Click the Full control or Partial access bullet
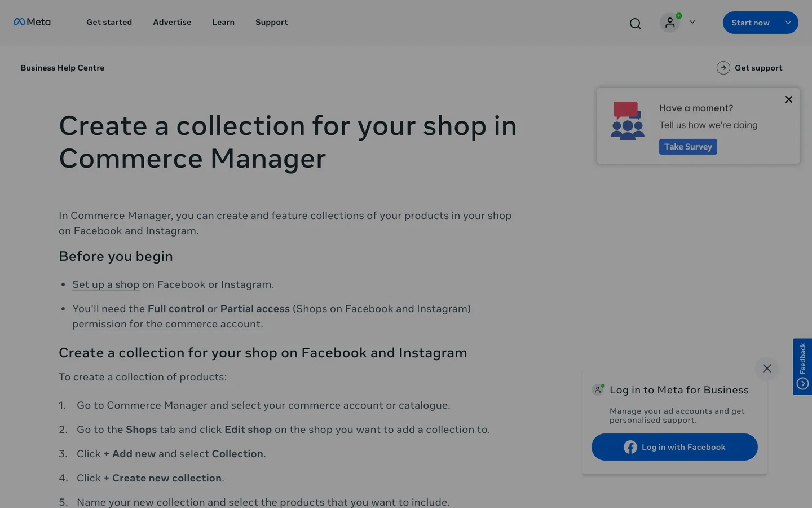This screenshot has height=508, width=812. click(x=271, y=316)
